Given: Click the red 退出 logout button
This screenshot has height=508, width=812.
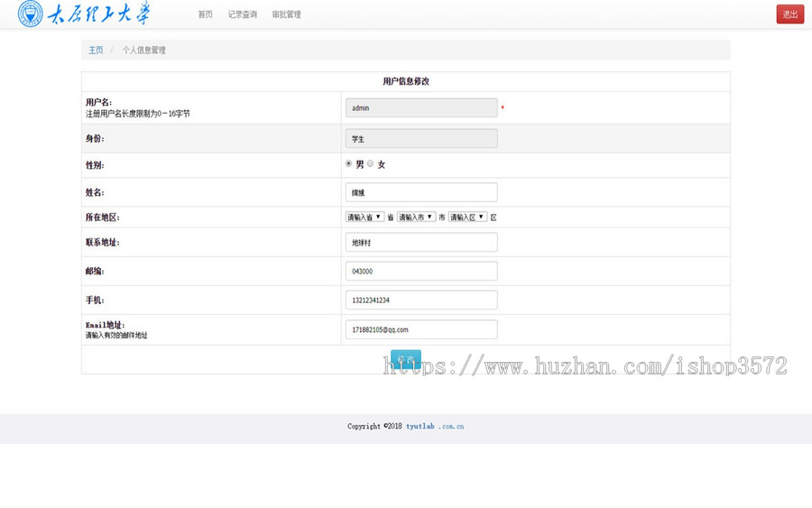Looking at the screenshot, I should point(789,14).
